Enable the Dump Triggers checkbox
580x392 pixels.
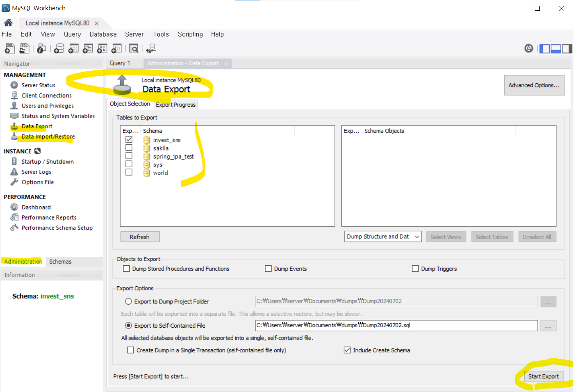click(415, 269)
